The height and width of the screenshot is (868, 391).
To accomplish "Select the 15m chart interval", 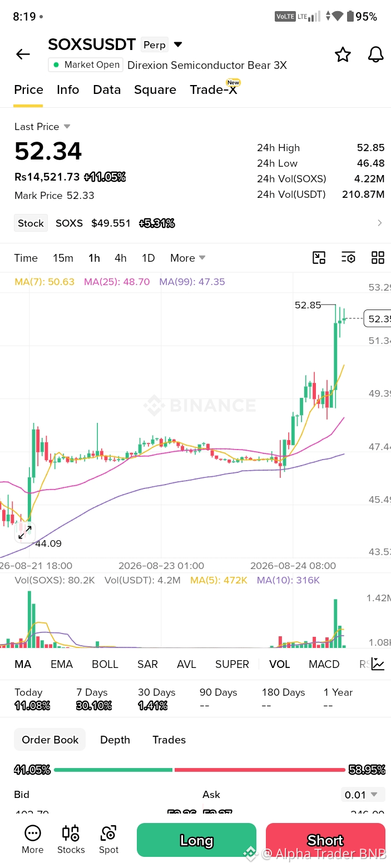I will pyautogui.click(x=63, y=258).
